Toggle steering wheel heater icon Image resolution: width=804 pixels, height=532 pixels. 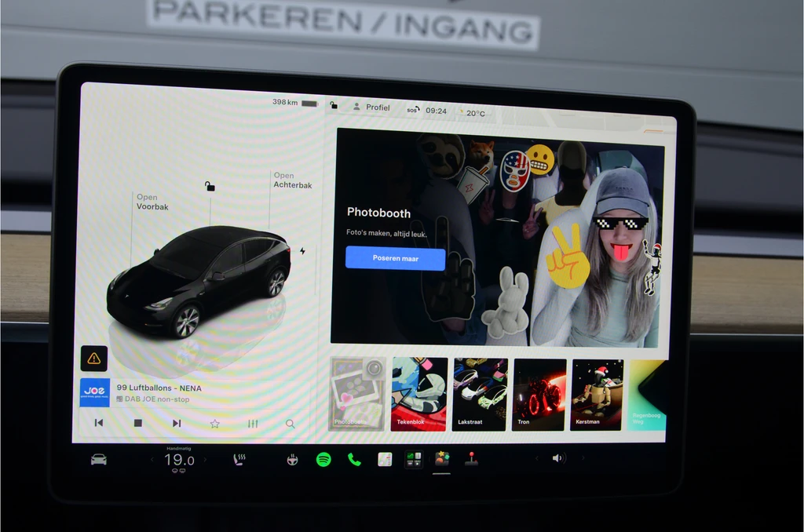[x=292, y=460]
